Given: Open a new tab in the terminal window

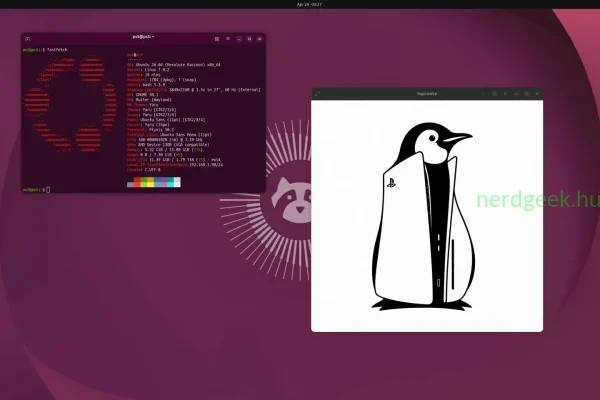Looking at the screenshot, I should click(27, 39).
